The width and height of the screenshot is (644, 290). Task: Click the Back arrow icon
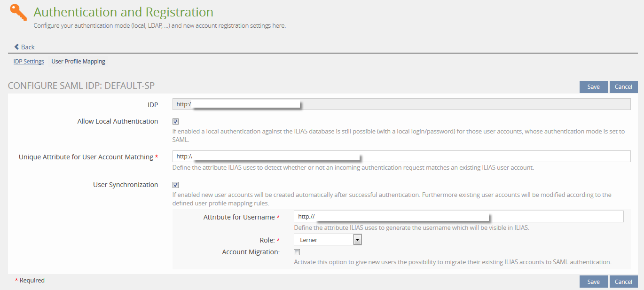point(16,47)
